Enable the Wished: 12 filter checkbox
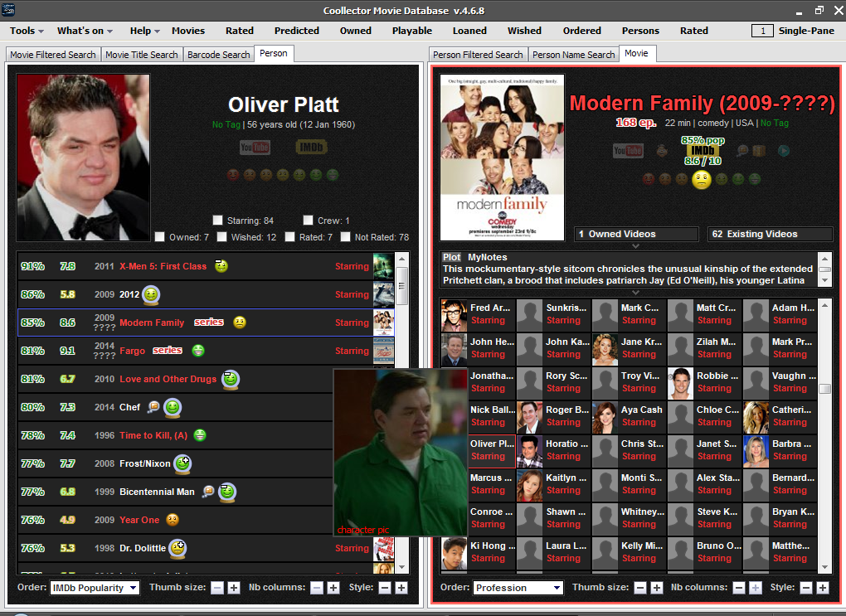 click(221, 237)
